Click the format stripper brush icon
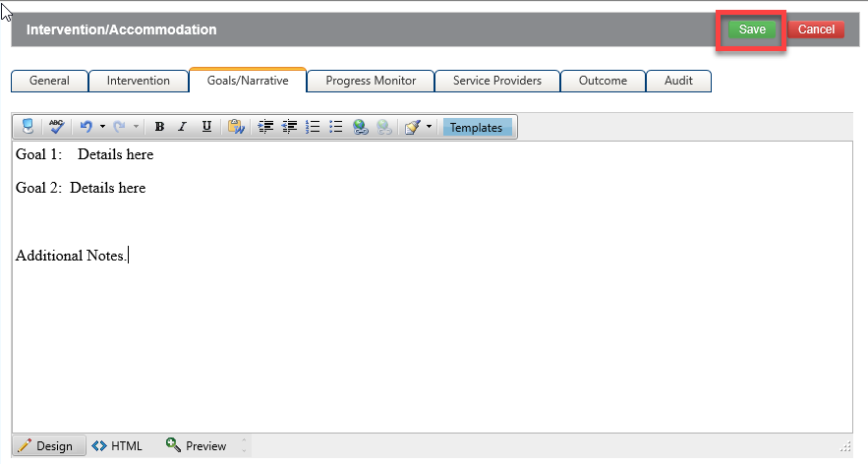Viewport: 868px width, 464px height. [413, 127]
